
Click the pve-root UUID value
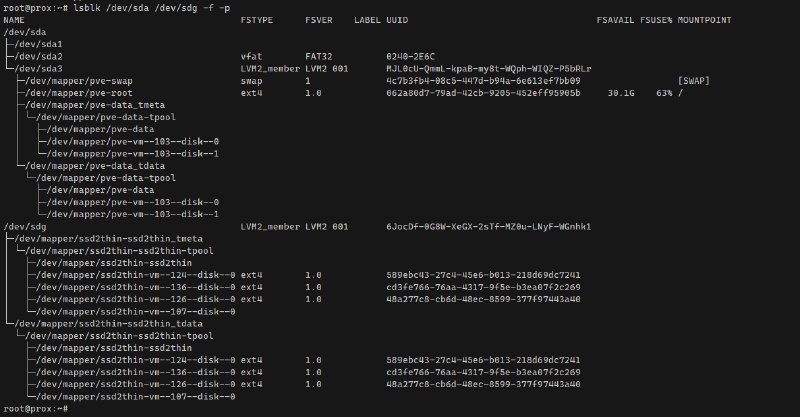483,93
